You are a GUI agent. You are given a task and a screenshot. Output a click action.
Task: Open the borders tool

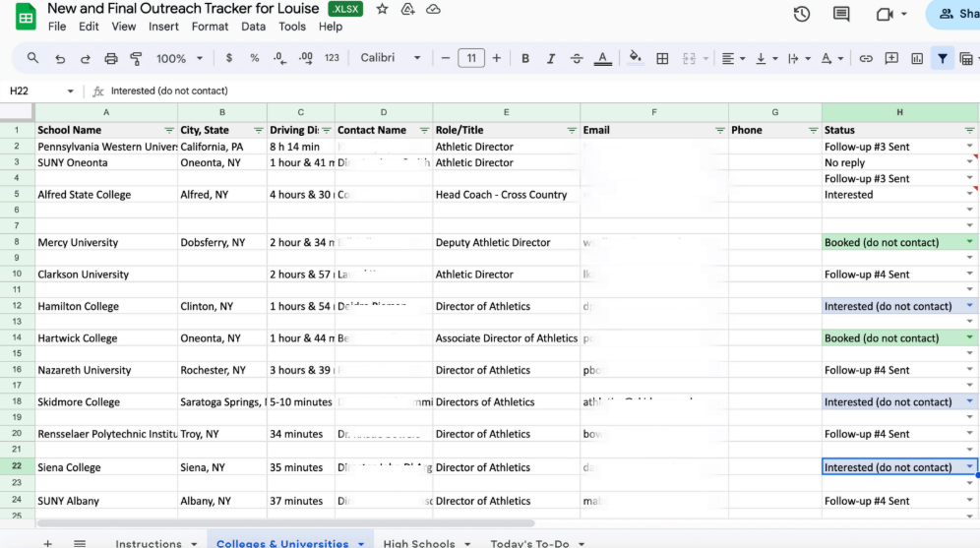(662, 58)
